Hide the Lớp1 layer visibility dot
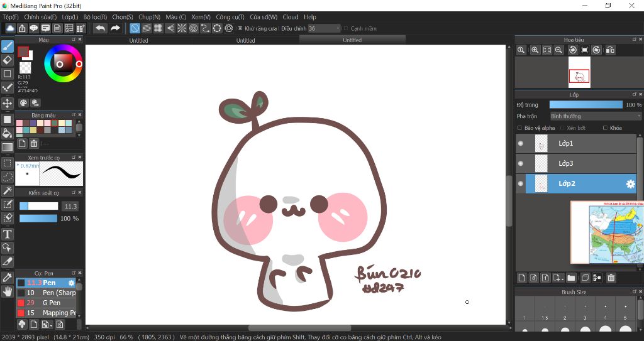Screen dimensions: 644x341 [x=521, y=143]
